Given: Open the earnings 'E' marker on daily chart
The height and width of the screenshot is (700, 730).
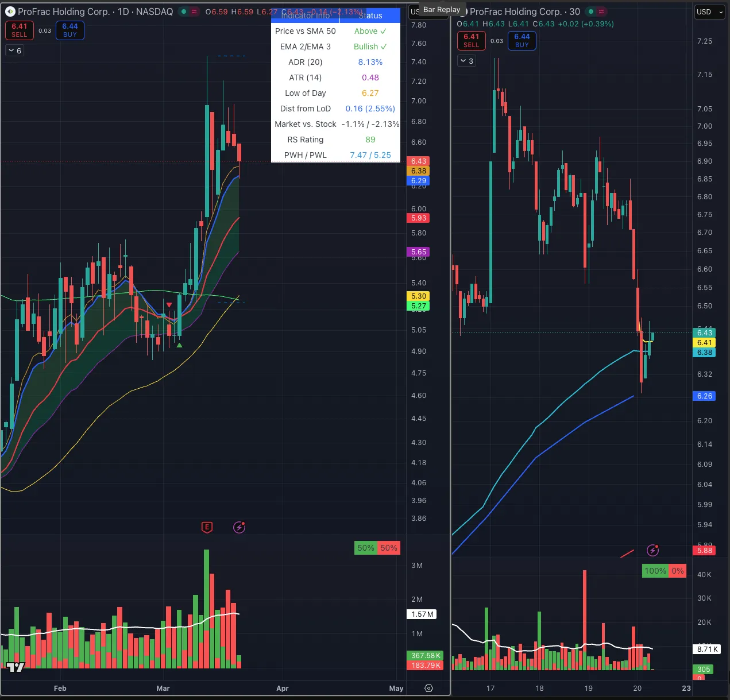Looking at the screenshot, I should coord(207,527).
